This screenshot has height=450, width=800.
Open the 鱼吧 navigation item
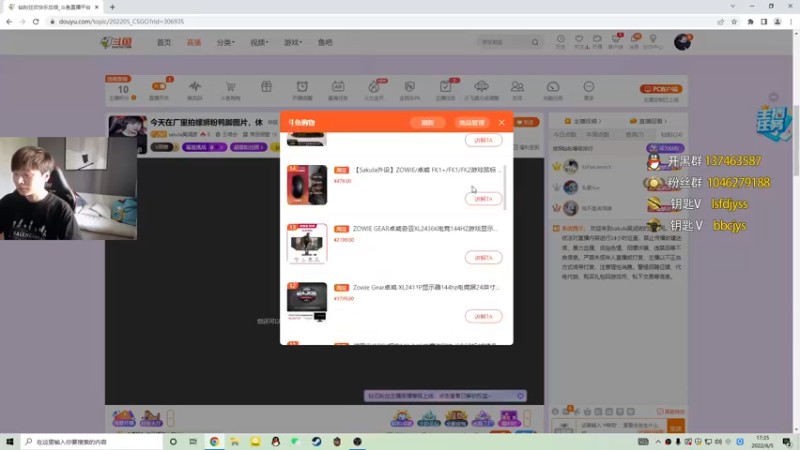tap(325, 42)
